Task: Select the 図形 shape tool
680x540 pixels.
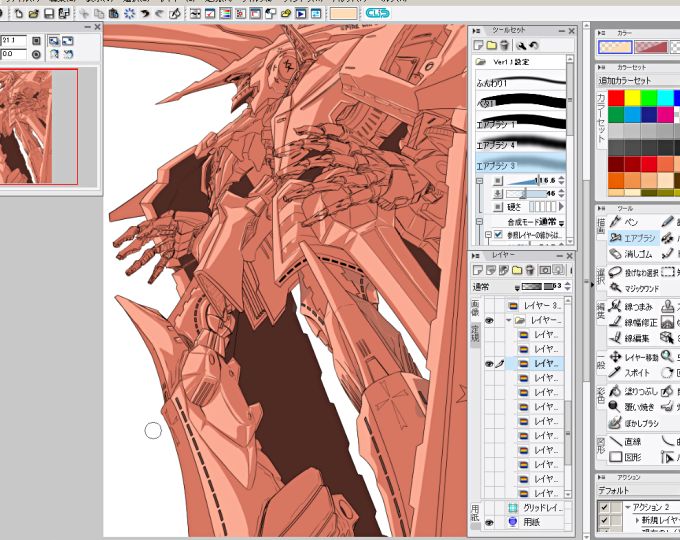Action: [625, 457]
